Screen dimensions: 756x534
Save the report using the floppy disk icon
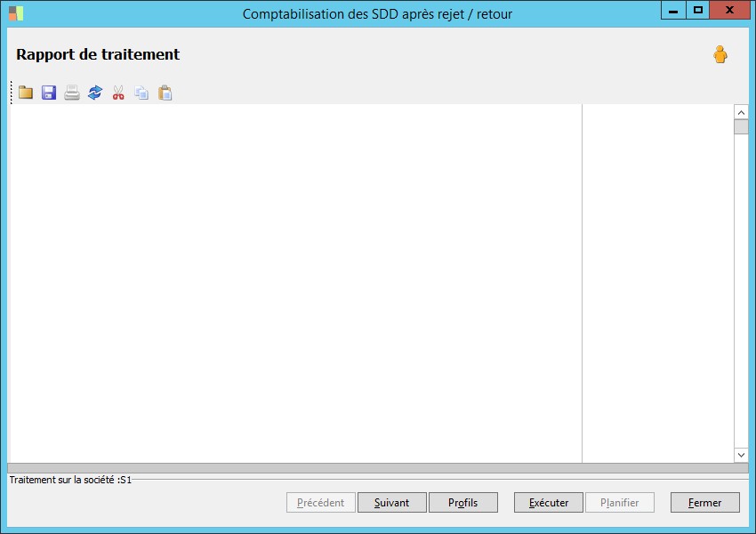click(x=49, y=93)
